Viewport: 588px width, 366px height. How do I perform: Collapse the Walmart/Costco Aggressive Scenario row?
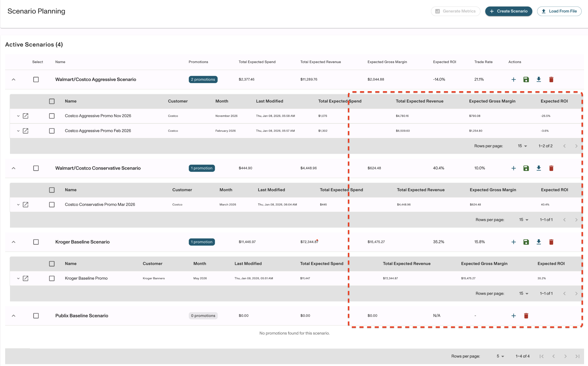click(13, 79)
